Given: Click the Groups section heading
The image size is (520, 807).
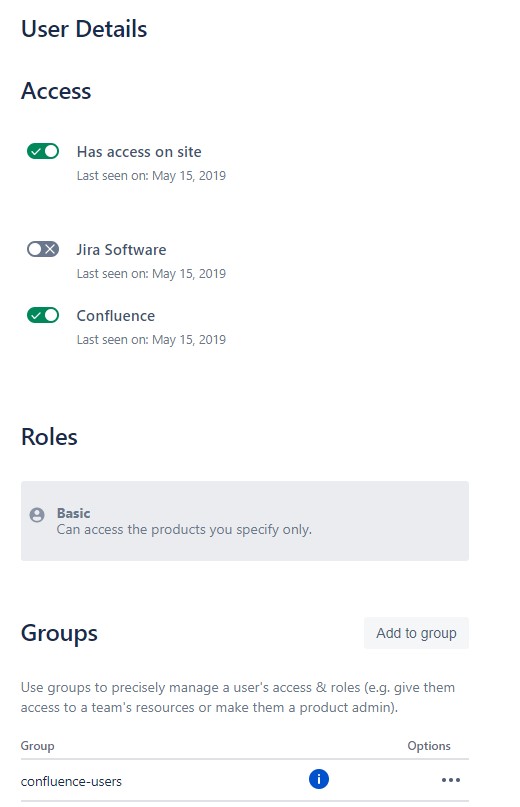Looking at the screenshot, I should click(x=59, y=633).
